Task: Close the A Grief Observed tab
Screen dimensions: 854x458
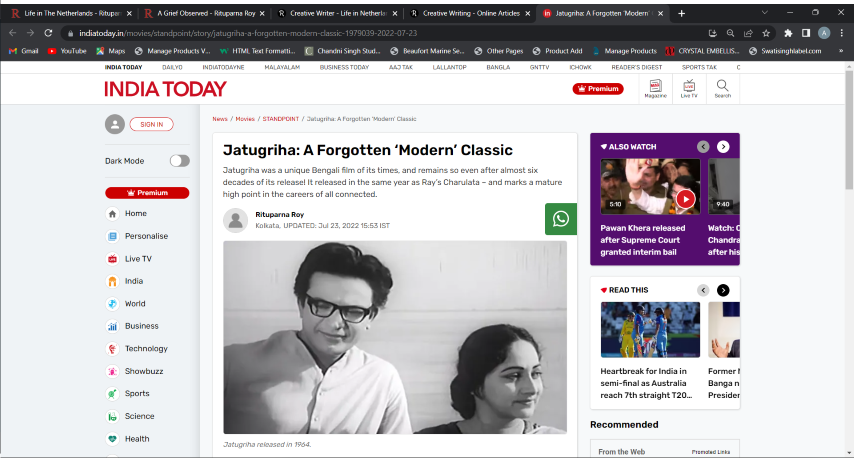Action: [262, 13]
